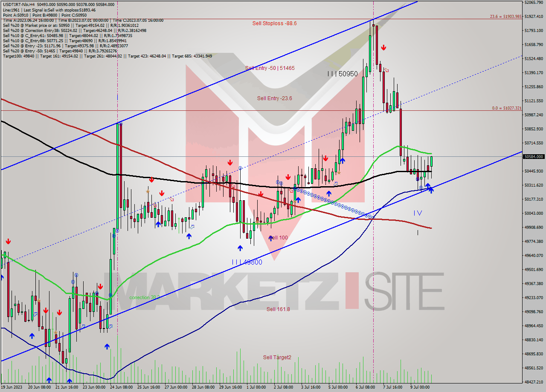The width and height of the screenshot is (546, 392).
Task: Click price axis value 50043.000
Action: pyautogui.click(x=534, y=213)
